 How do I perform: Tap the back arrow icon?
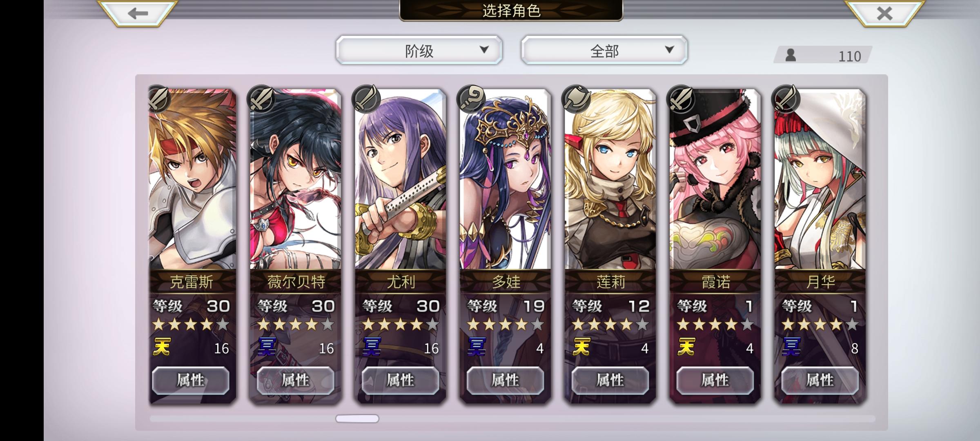pos(138,13)
